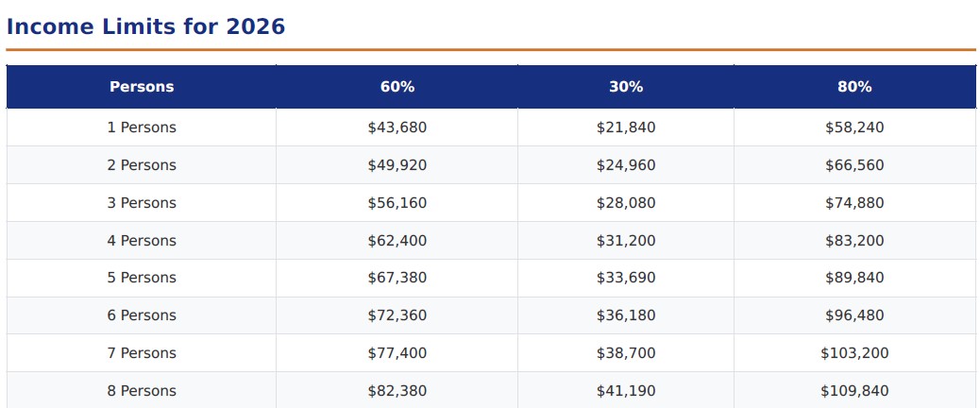Select the 1 Persons row label
This screenshot has width=980, height=408.
coord(142,127)
